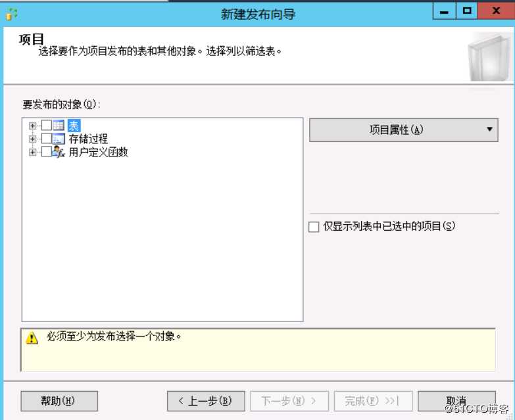Click the yellow warning triangle icon
515x420 pixels.
click(x=32, y=338)
